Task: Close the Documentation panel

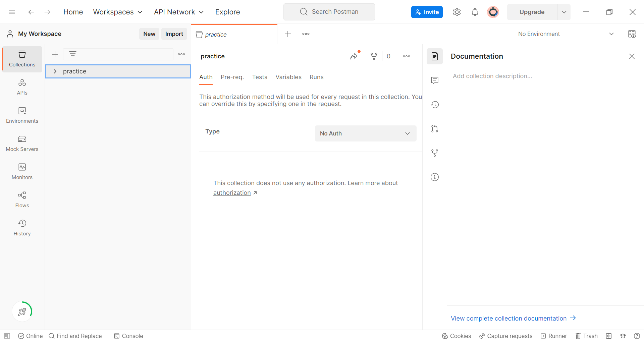Action: click(x=632, y=56)
